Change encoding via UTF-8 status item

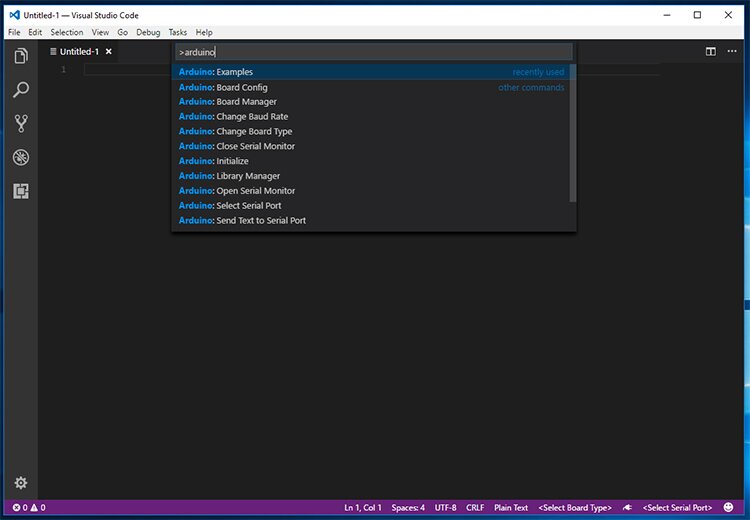(x=445, y=508)
